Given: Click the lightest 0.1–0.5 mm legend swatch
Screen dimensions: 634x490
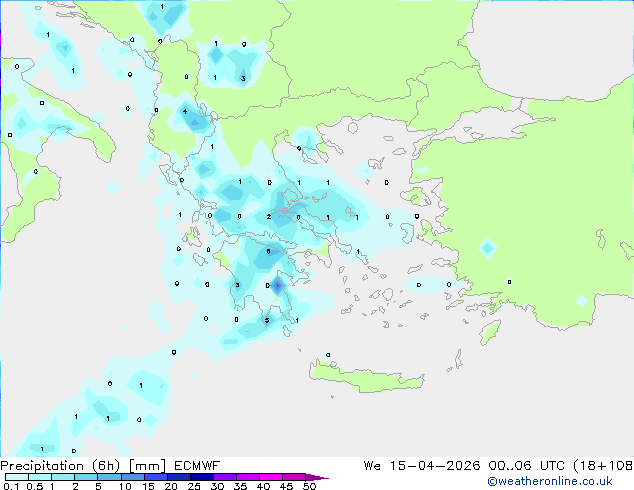Looking at the screenshot, I should click(x=17, y=477).
